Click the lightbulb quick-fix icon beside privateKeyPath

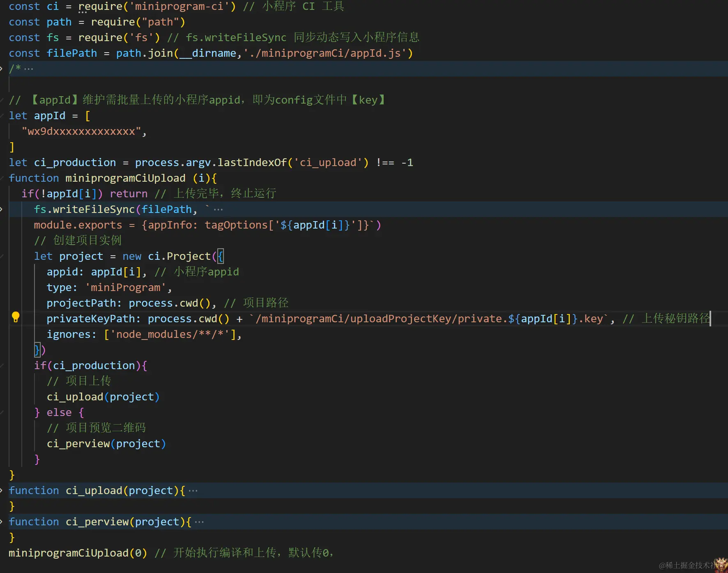click(16, 317)
